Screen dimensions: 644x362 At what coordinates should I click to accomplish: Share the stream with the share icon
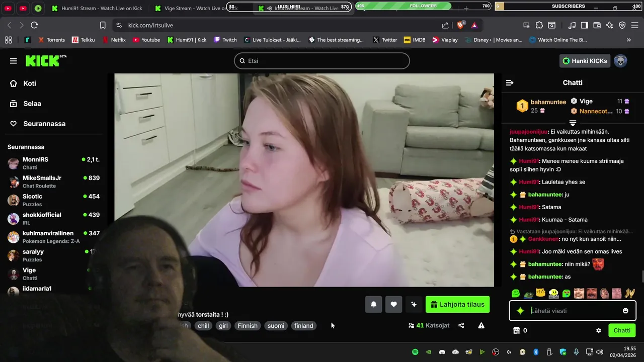coord(461,326)
